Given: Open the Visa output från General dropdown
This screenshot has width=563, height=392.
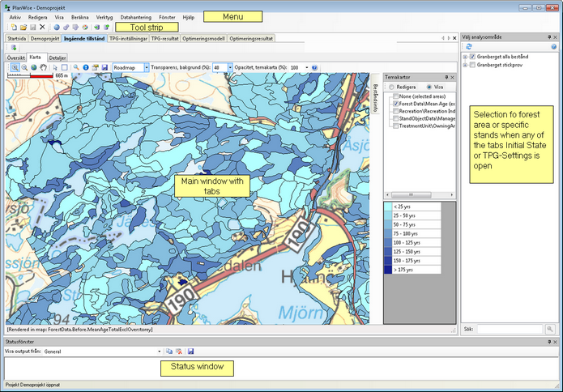Looking at the screenshot, I should coord(159,352).
